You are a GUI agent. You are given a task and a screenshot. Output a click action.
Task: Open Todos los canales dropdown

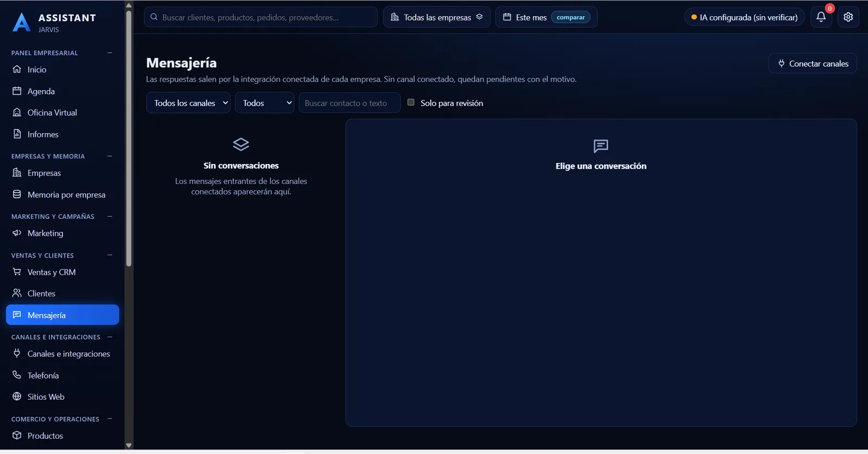click(188, 103)
